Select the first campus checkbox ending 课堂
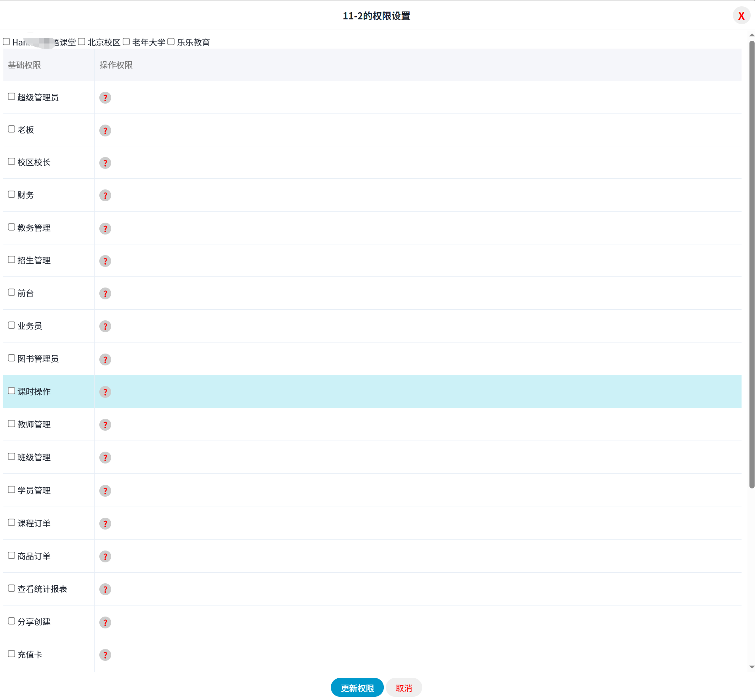 tap(6, 42)
